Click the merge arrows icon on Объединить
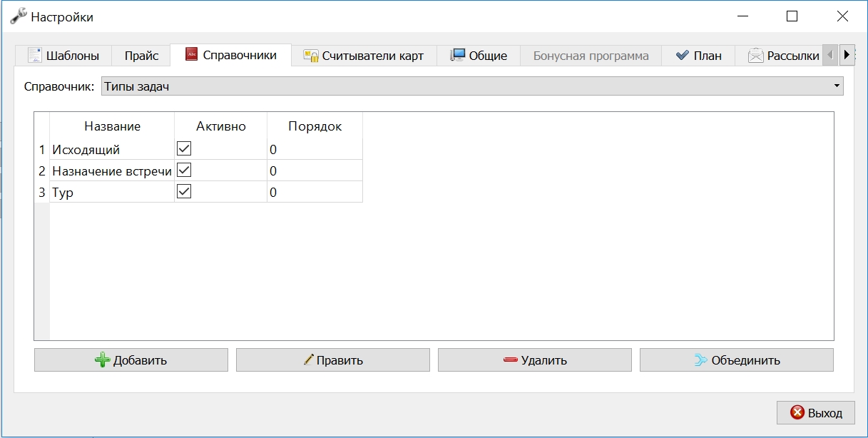This screenshot has width=868, height=438. (x=701, y=360)
